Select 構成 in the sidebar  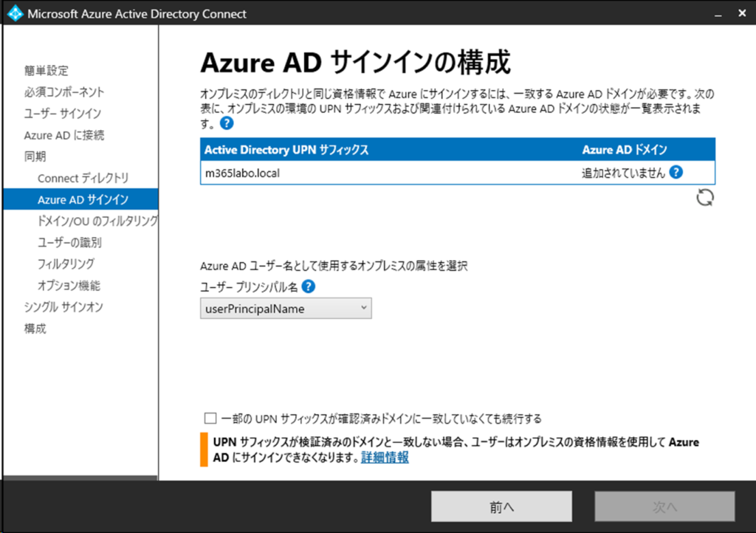click(x=35, y=329)
